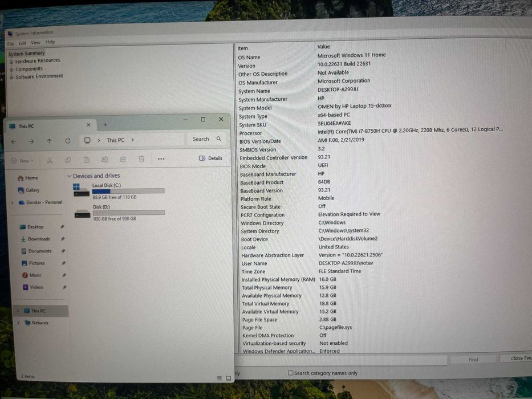Expand the Components tree node
532x399 pixels.
point(11,70)
